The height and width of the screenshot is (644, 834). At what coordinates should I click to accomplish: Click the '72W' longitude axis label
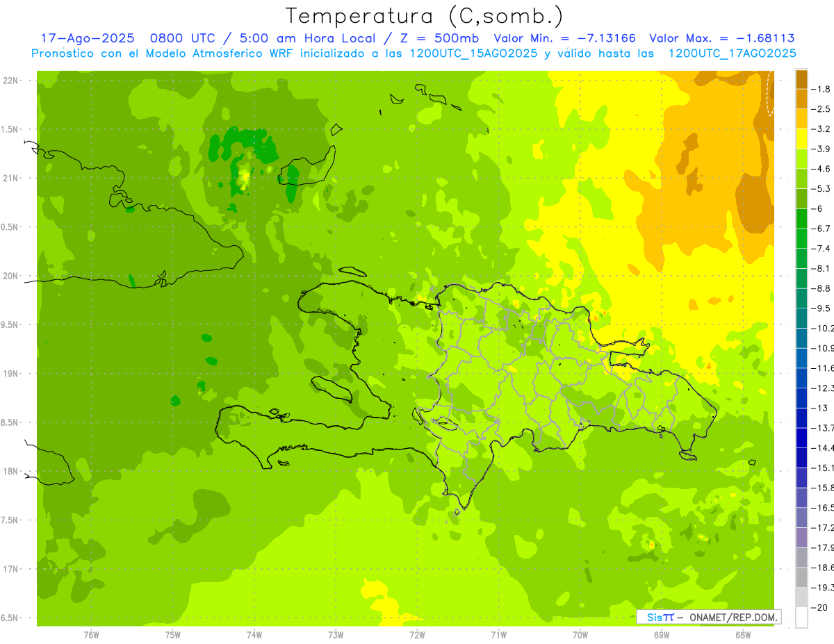pyautogui.click(x=417, y=634)
